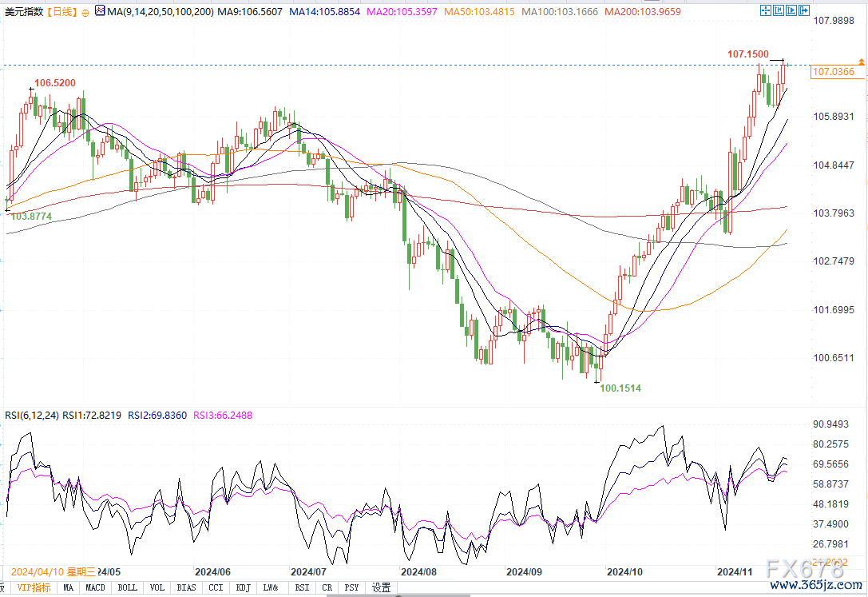
Task: Switch to the RSI indicator tab
Action: [303, 587]
